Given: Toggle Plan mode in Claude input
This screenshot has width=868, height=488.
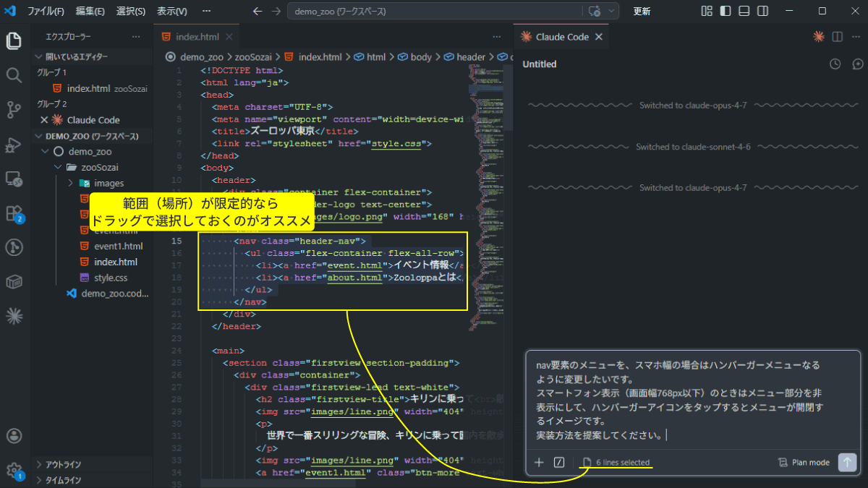Looking at the screenshot, I should click(804, 463).
